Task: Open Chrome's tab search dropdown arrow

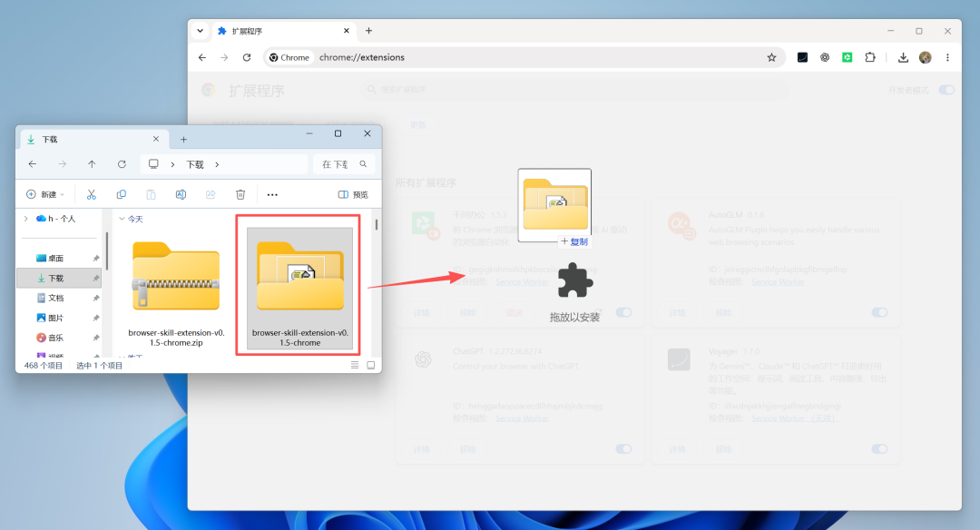Action: (x=200, y=31)
